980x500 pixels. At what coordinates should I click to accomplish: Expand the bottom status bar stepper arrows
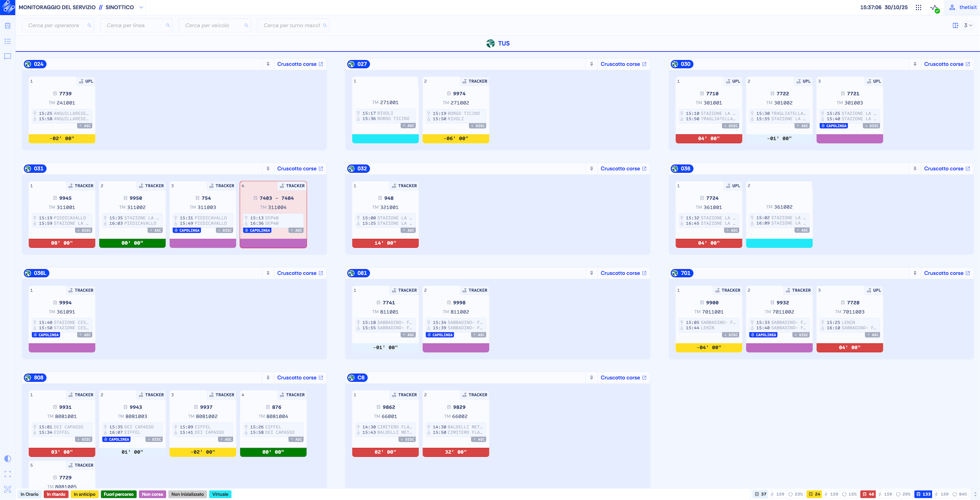point(975,494)
